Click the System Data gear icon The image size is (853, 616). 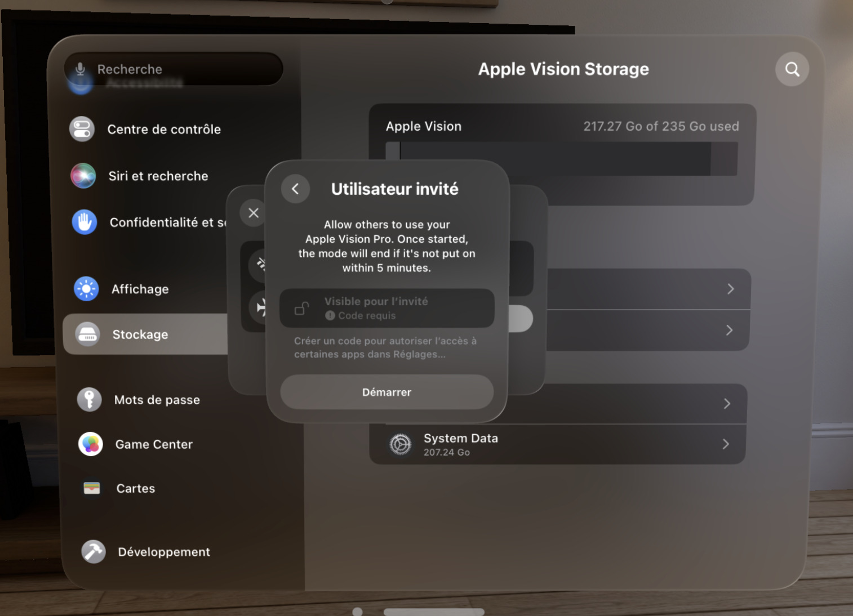coord(401,444)
